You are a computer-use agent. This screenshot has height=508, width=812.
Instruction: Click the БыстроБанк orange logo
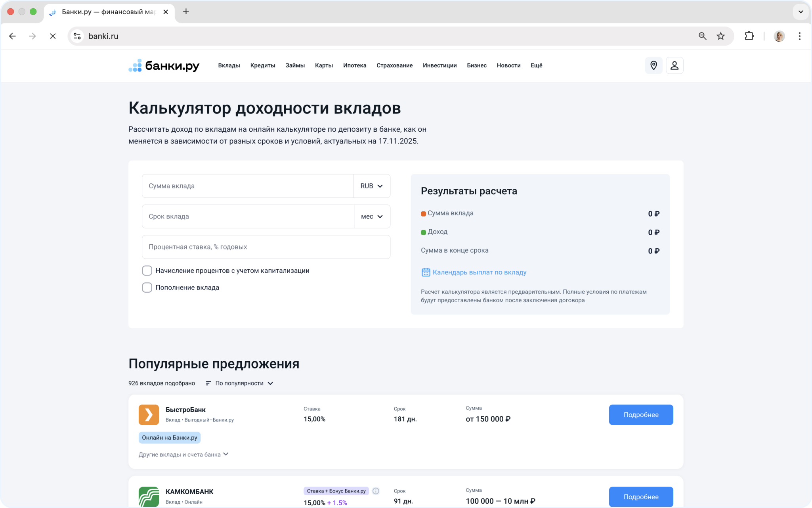[x=149, y=415]
